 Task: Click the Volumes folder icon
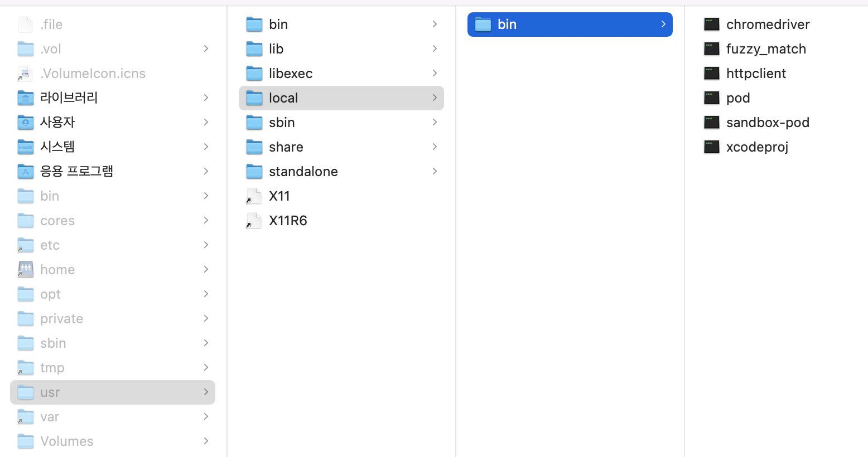26,441
